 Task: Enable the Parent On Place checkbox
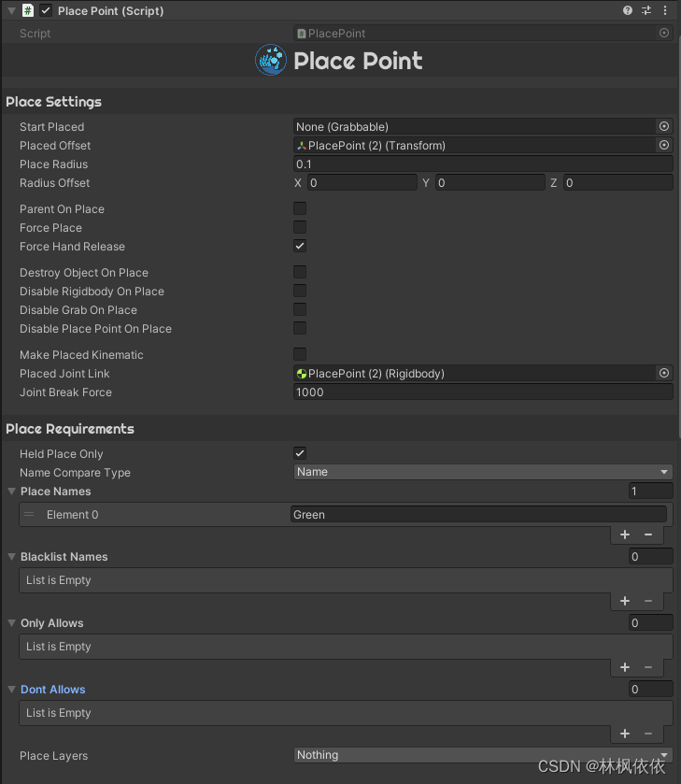point(300,208)
